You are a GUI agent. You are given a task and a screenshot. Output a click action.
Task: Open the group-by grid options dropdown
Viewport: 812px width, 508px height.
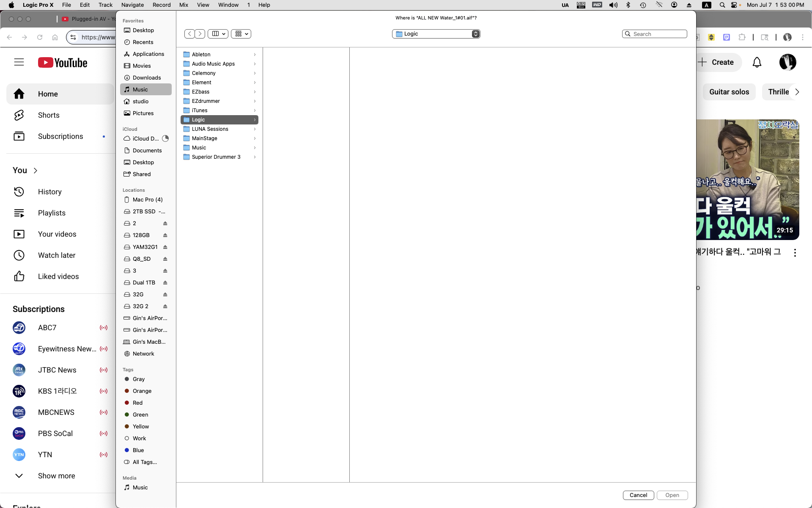click(x=241, y=34)
